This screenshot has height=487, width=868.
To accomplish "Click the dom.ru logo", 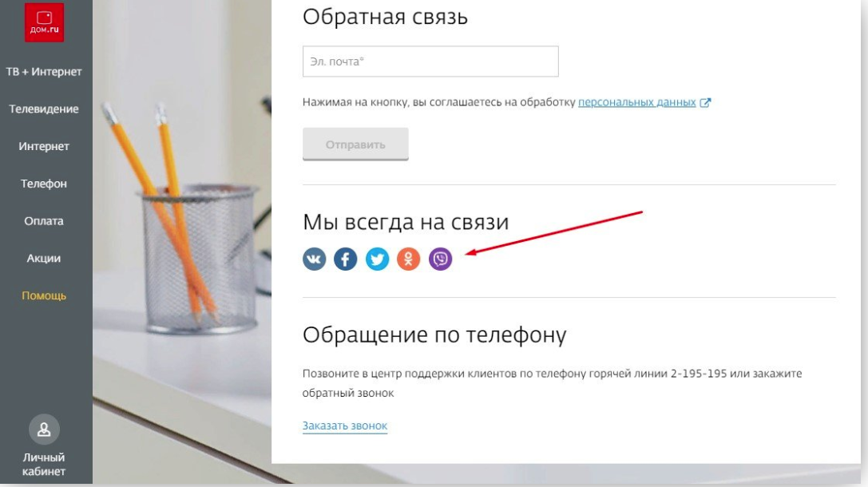I will pos(44,22).
